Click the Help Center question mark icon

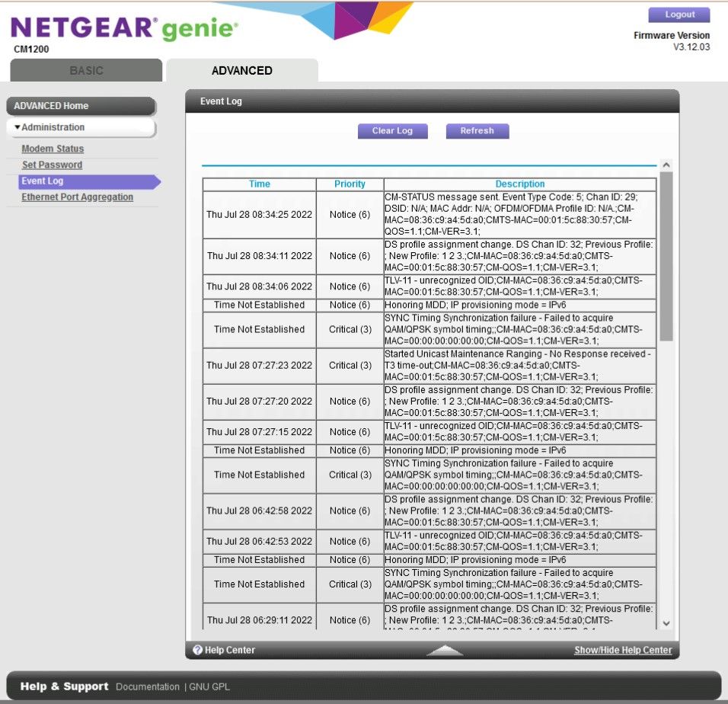click(x=199, y=649)
